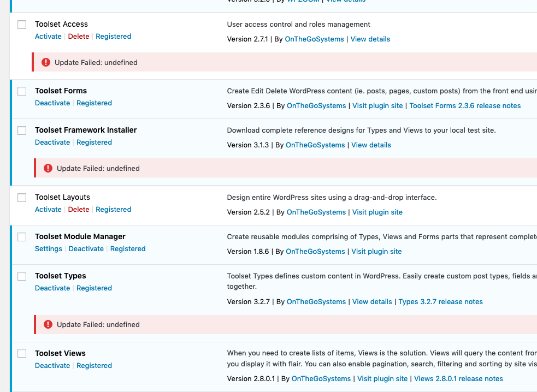537x392 pixels.
Task: Open OnTheGoSystems link in Toolset Types row
Action: tap(316, 302)
